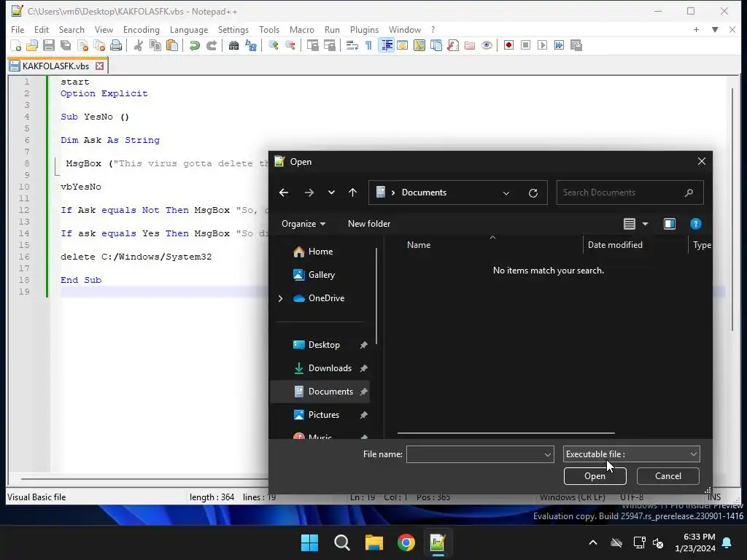Cut selection with the scissors icon
747x560 pixels.
point(138,45)
